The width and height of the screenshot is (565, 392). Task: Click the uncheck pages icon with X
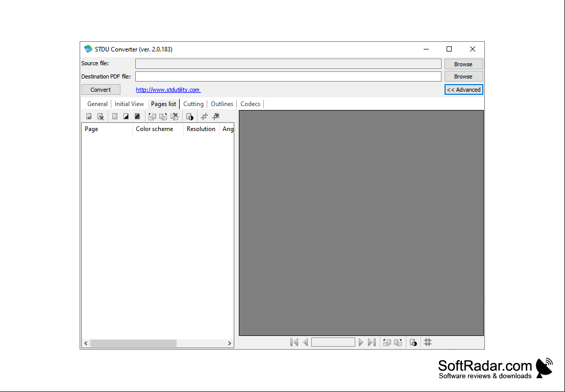coord(101,116)
